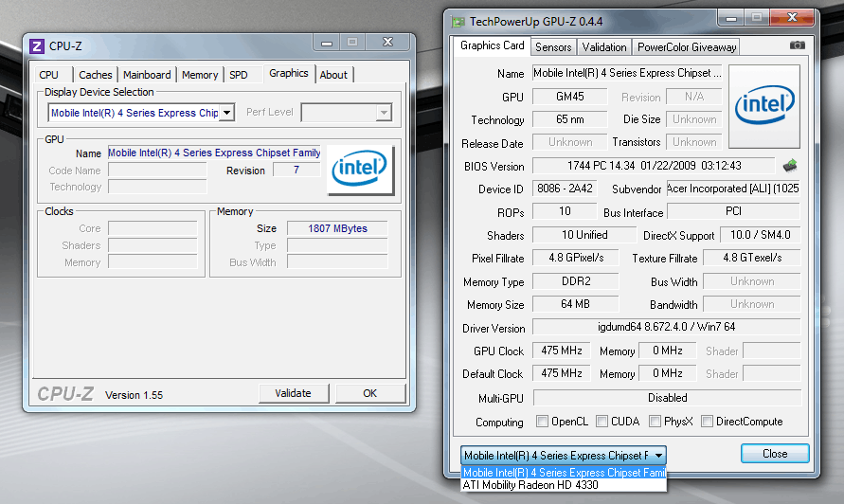
Task: Click the Close button in GPU-Z
Action: [775, 454]
